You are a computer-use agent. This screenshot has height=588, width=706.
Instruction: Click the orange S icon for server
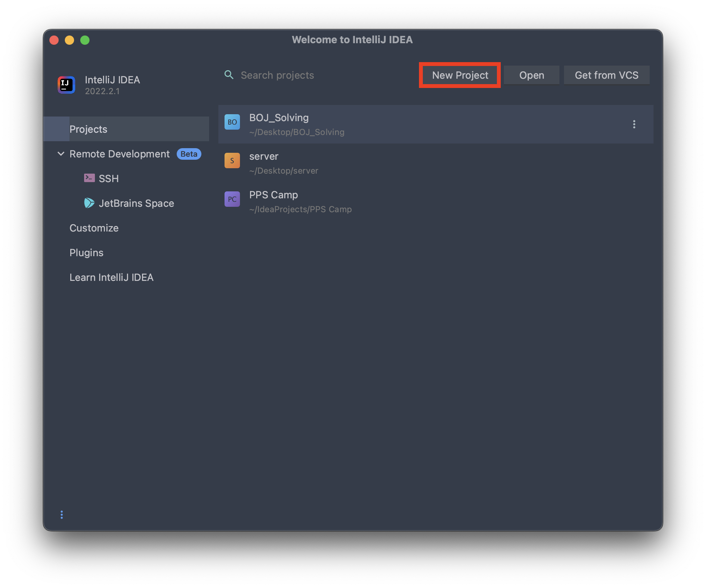click(232, 161)
